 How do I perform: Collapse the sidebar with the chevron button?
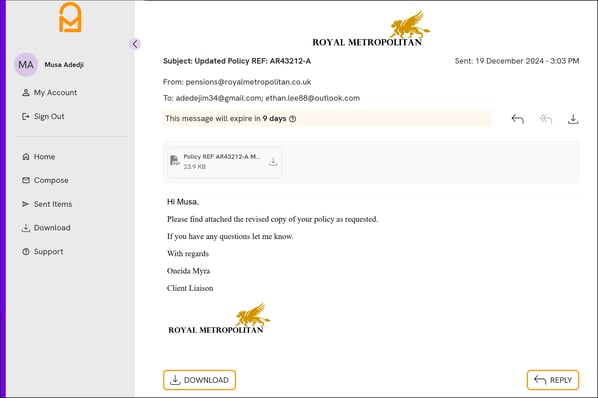pos(135,44)
